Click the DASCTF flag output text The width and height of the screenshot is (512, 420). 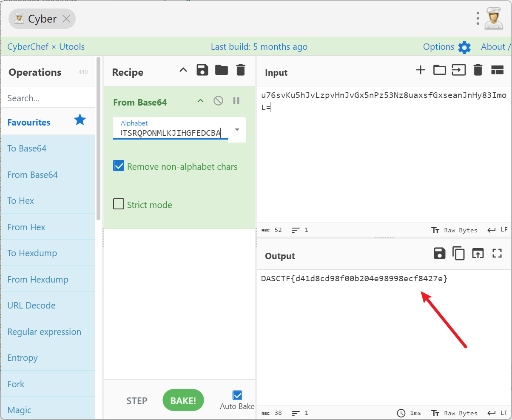[354, 279]
